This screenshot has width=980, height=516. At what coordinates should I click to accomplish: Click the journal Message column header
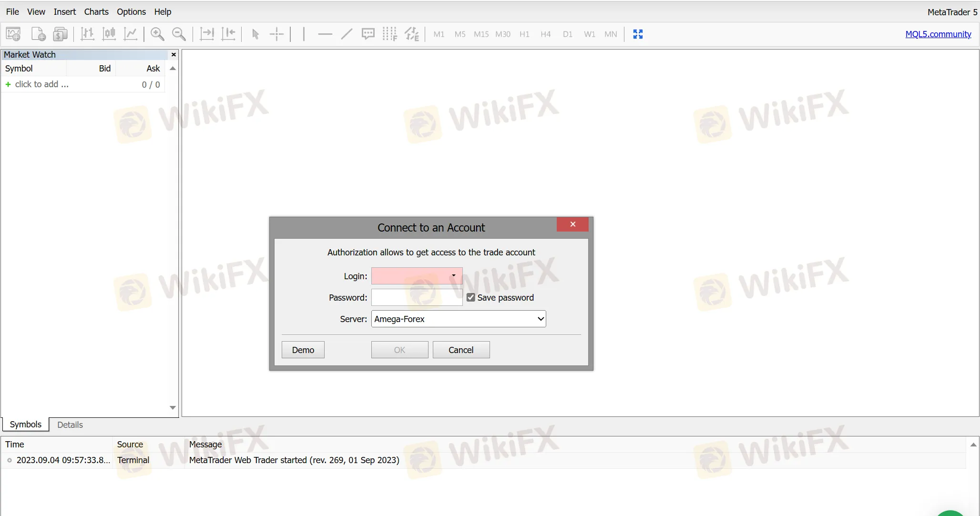click(575, 445)
